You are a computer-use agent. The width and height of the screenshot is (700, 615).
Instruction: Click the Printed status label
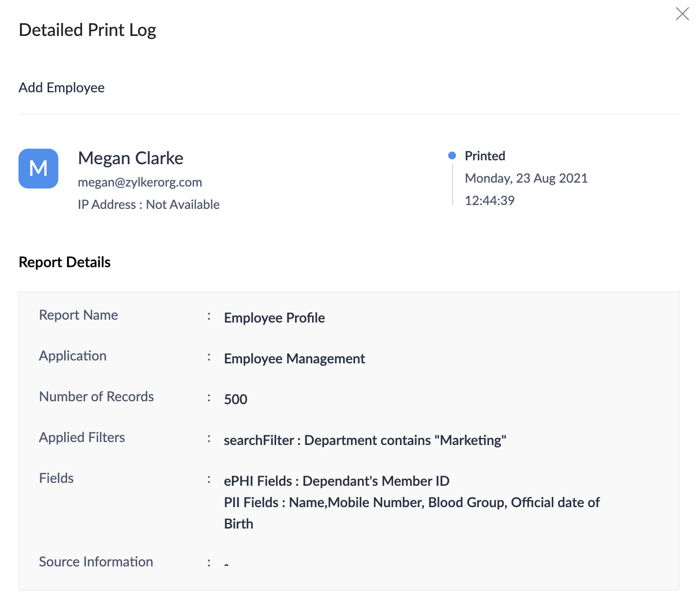click(485, 156)
